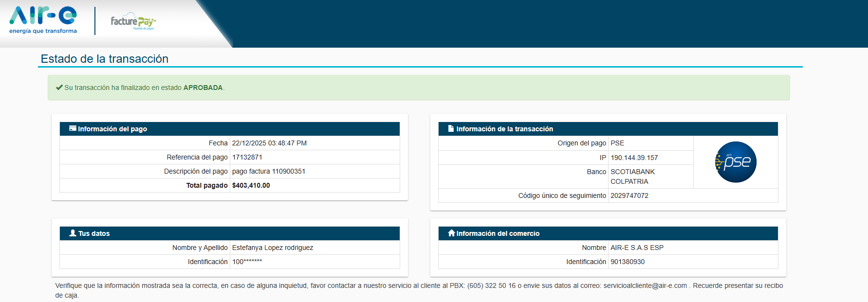
Task: Click the home icon beside Información del comercio
Action: (x=451, y=233)
